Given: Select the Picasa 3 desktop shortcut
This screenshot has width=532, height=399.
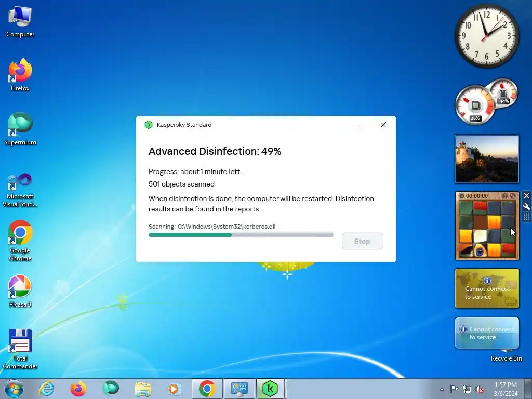Looking at the screenshot, I should click(20, 291).
